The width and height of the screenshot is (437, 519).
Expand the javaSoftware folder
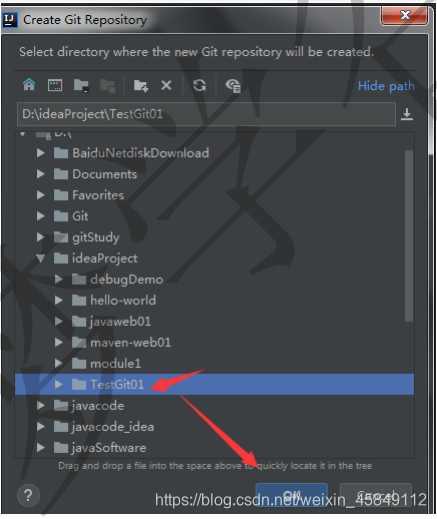coord(41,448)
